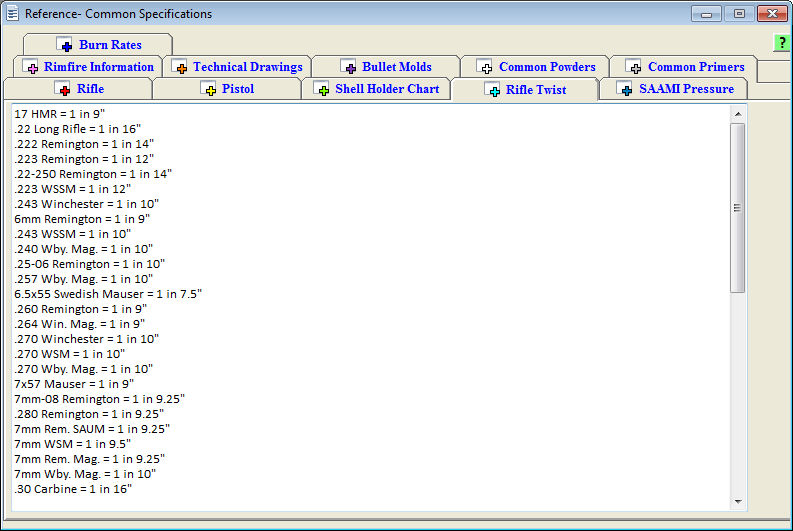Maximize the Reference window

[x=739, y=14]
